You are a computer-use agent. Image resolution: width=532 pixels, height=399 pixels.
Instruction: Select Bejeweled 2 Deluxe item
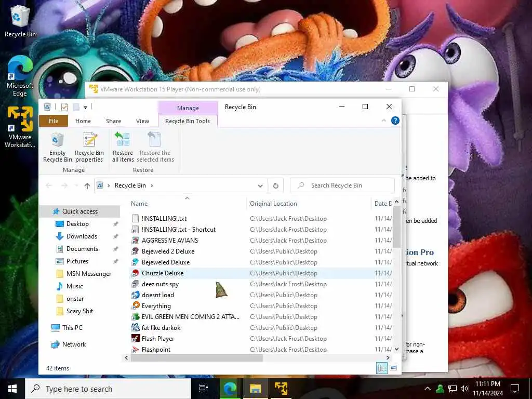click(x=168, y=251)
